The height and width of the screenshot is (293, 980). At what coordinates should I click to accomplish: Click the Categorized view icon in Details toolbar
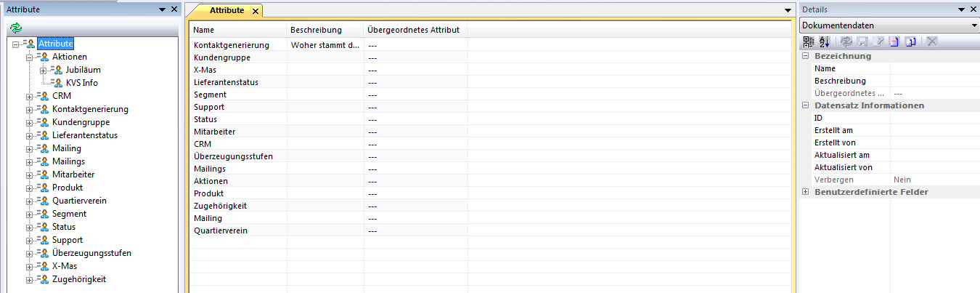809,42
